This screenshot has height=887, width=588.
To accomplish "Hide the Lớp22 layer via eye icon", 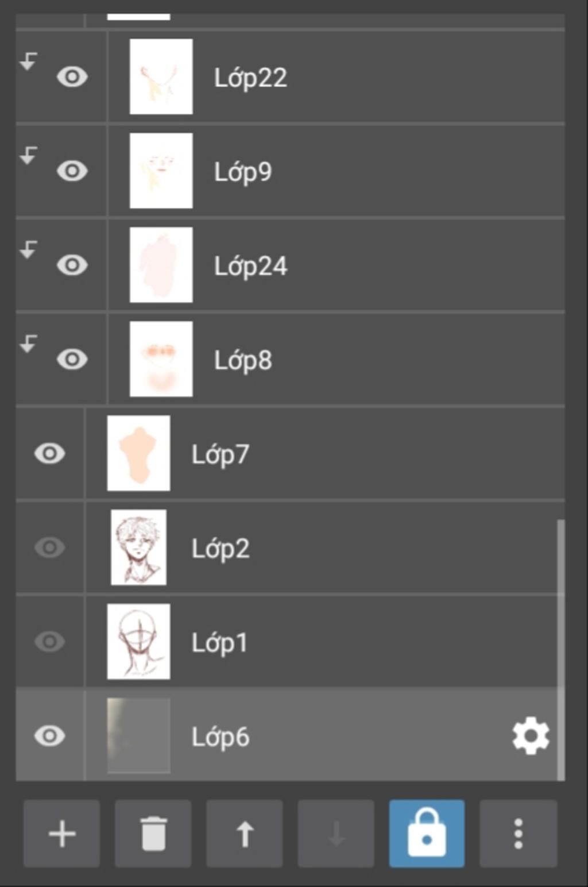I will (72, 77).
